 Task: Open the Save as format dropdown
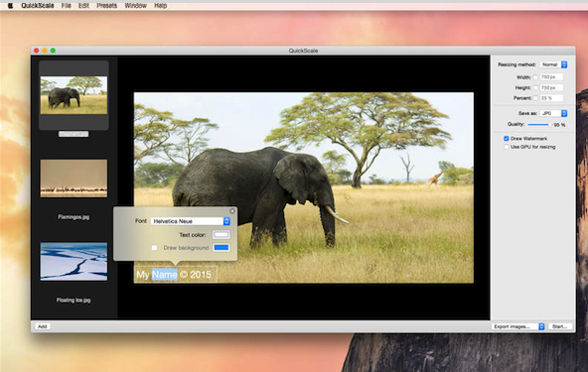pos(554,113)
